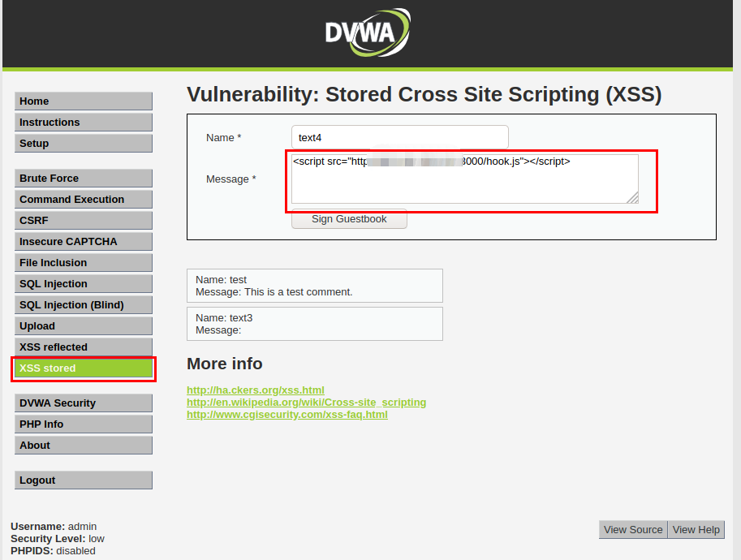This screenshot has height=560, width=741.
Task: Submit with the Sign Guestbook button
Action: [x=349, y=219]
